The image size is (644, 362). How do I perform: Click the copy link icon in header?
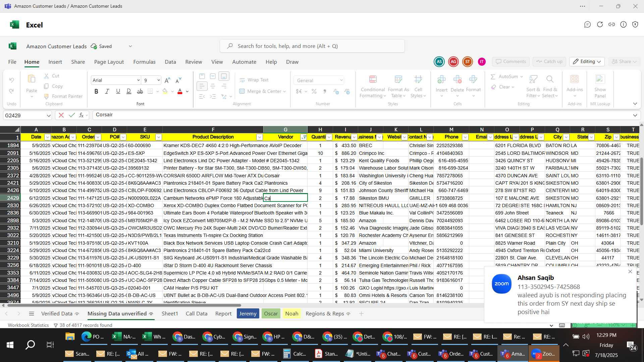[611, 24]
